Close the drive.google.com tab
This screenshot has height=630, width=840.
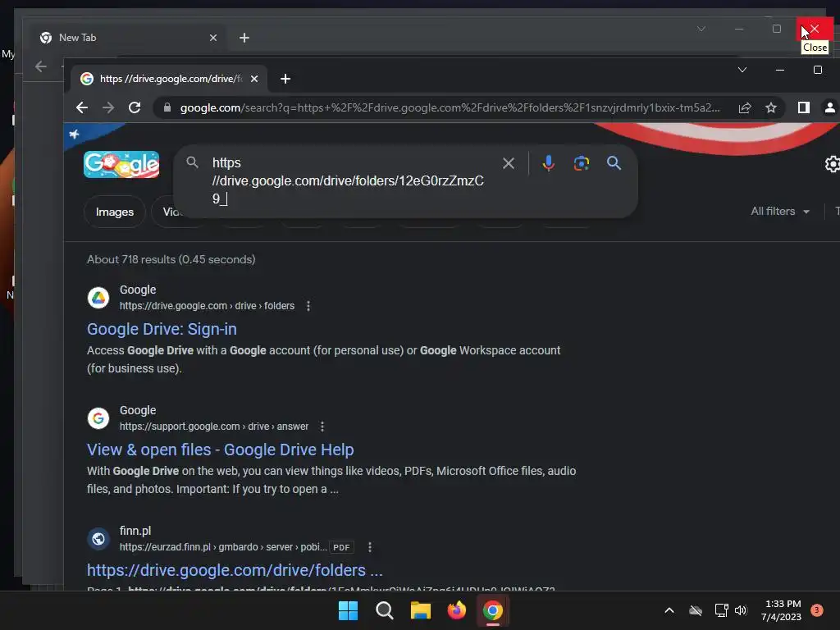(254, 79)
